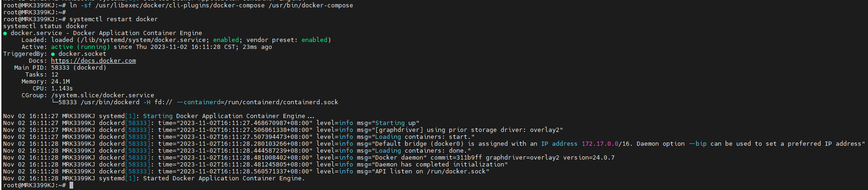This screenshot has width=868, height=190.
Task: Click the 'Starting up' log message
Action: [396, 123]
